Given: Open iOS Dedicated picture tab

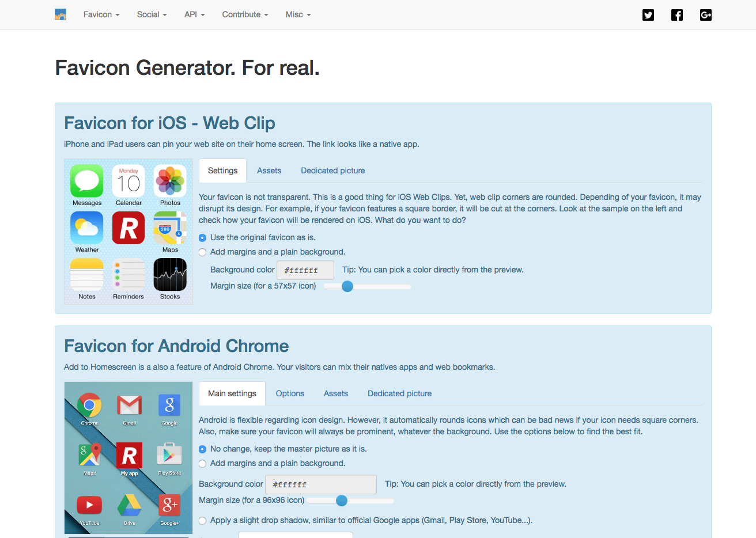Looking at the screenshot, I should (333, 171).
